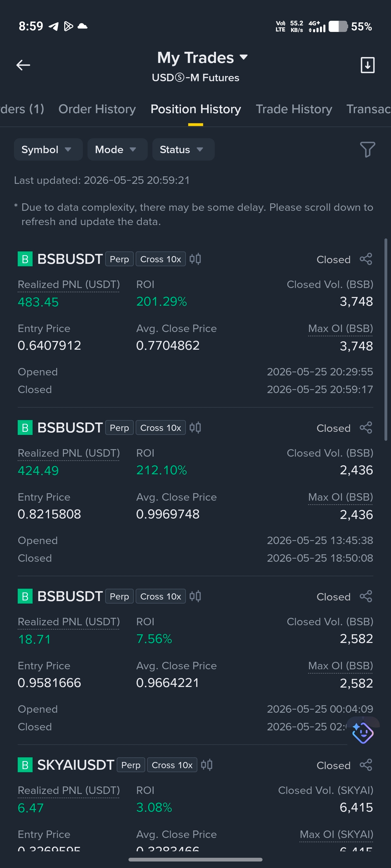Switch to the Trade History tab
Screen dimensions: 391x868
294,109
